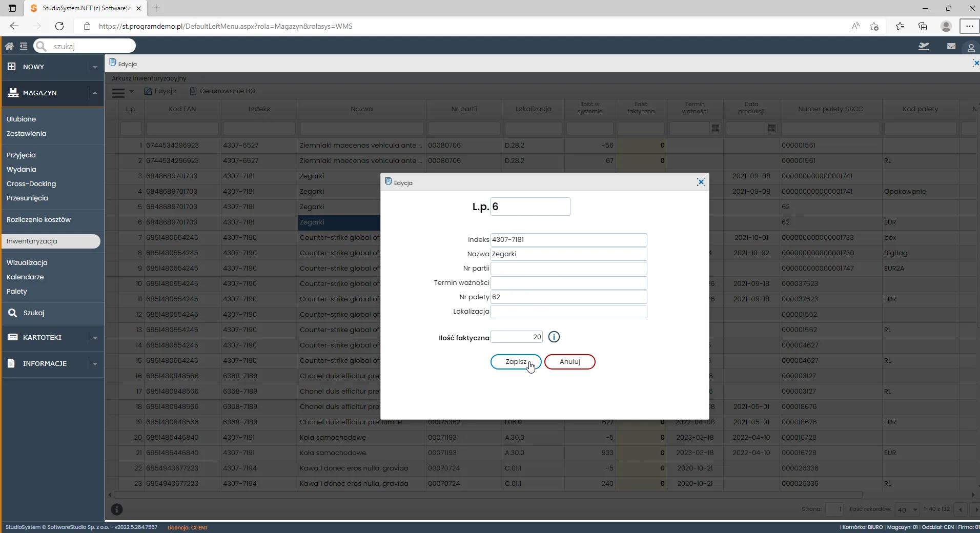980x533 pixels.
Task: Click the Nazwa input field
Action: [x=568, y=254]
